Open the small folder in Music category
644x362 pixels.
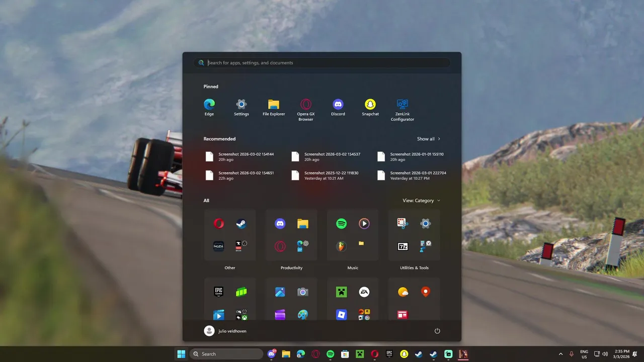(361, 243)
